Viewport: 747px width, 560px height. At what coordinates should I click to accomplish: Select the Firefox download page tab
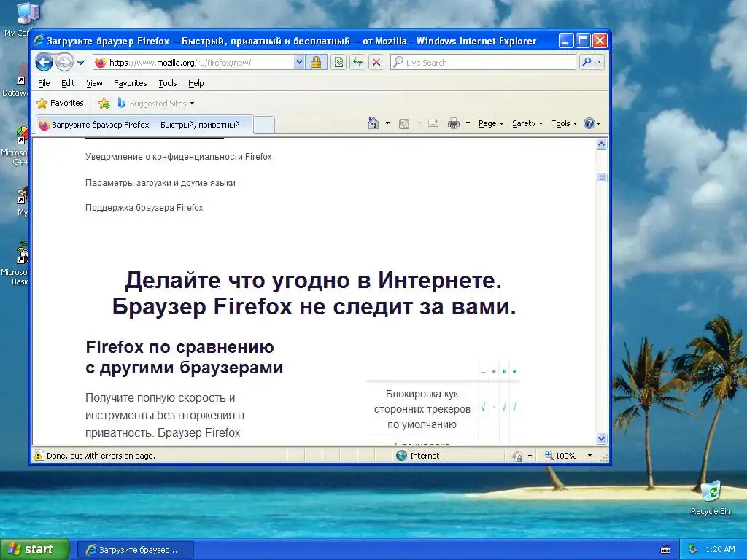coord(144,125)
